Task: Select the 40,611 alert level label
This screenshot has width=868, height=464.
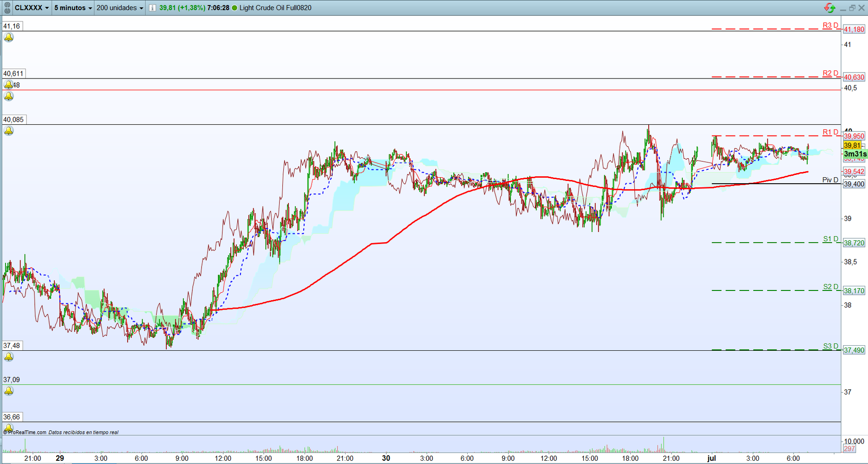Action: pos(13,74)
